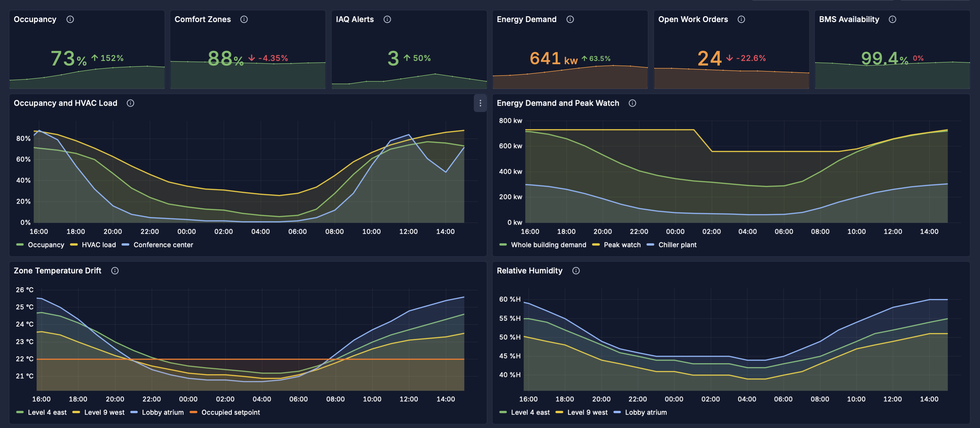The image size is (980, 428).
Task: Click the 50% IAQ alerts change
Action: (417, 58)
